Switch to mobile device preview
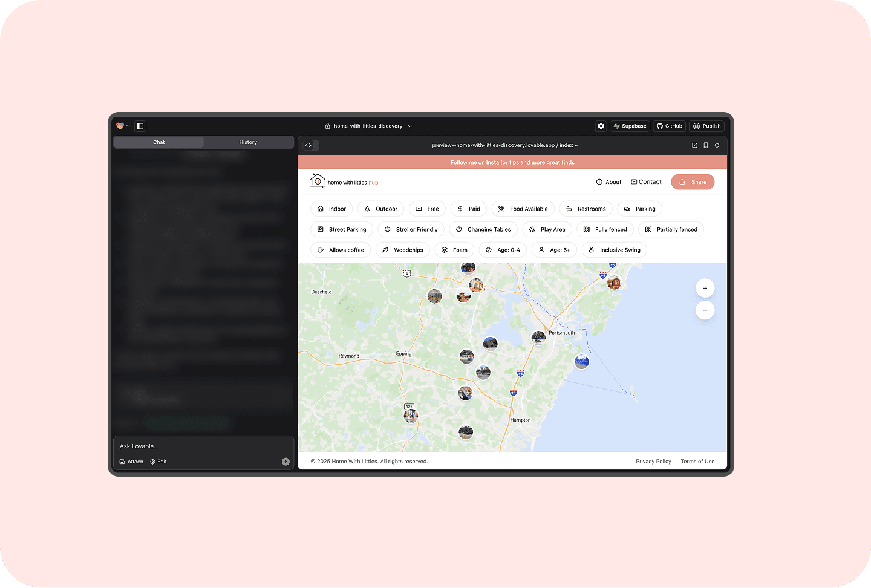This screenshot has width=871, height=588. [x=705, y=145]
